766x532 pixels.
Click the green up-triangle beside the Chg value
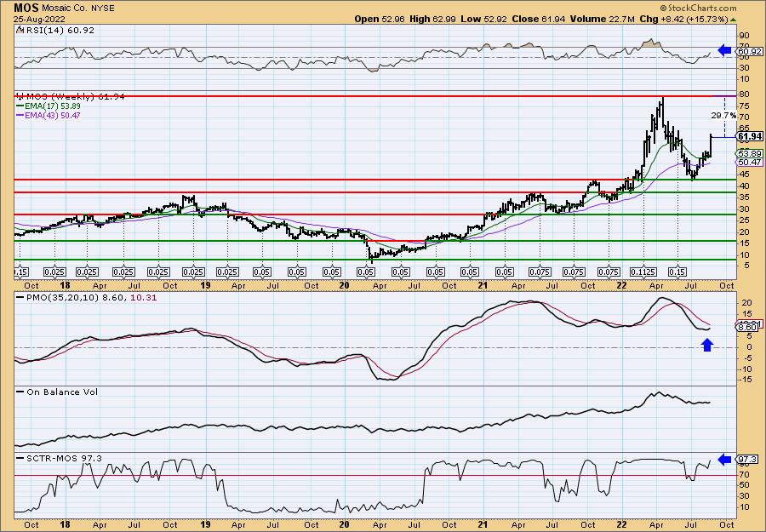734,20
